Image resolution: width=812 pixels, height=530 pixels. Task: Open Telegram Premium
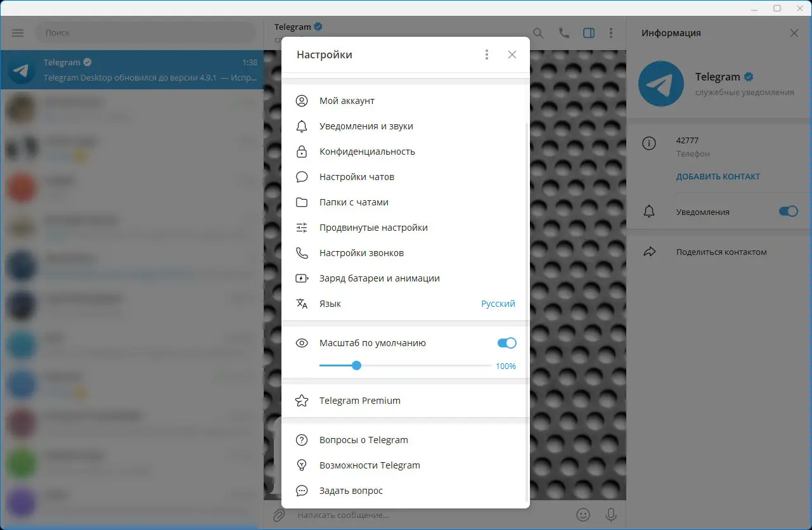click(x=406, y=401)
